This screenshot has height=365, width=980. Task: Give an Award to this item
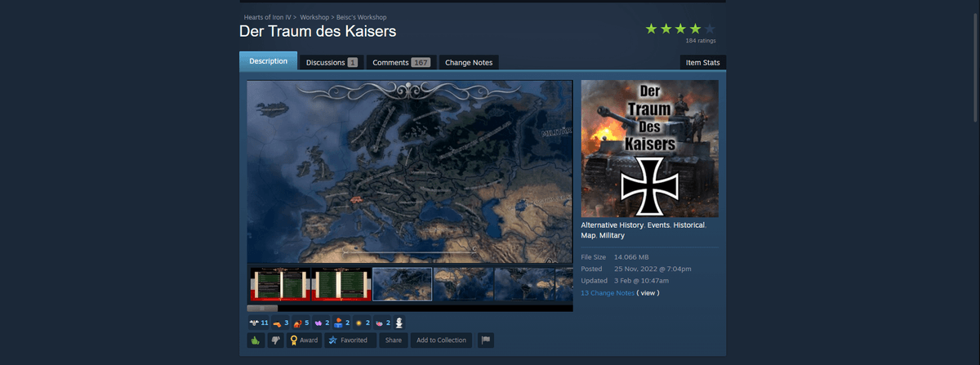tap(304, 341)
